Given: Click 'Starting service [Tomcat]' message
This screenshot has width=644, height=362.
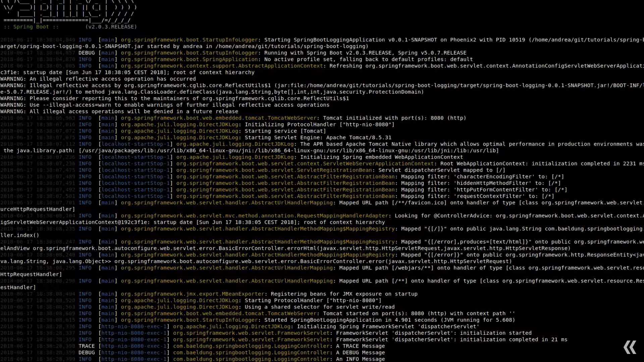Looking at the screenshot, I should 285,131.
